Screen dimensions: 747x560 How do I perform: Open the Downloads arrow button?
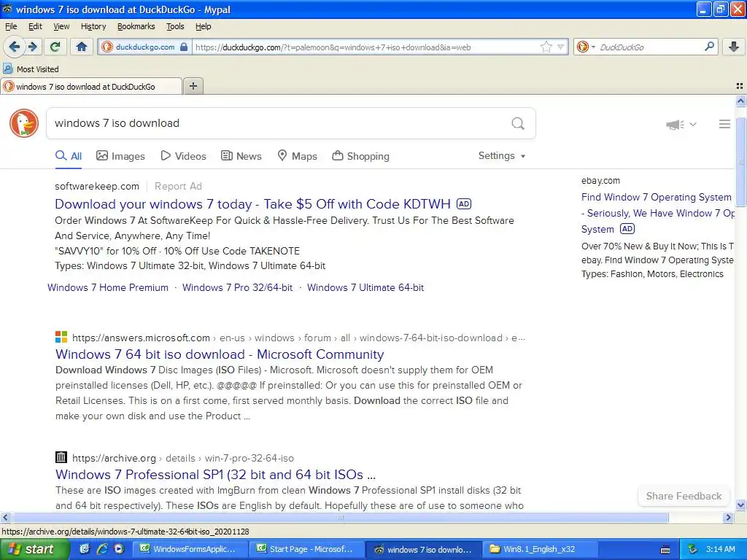coord(734,47)
